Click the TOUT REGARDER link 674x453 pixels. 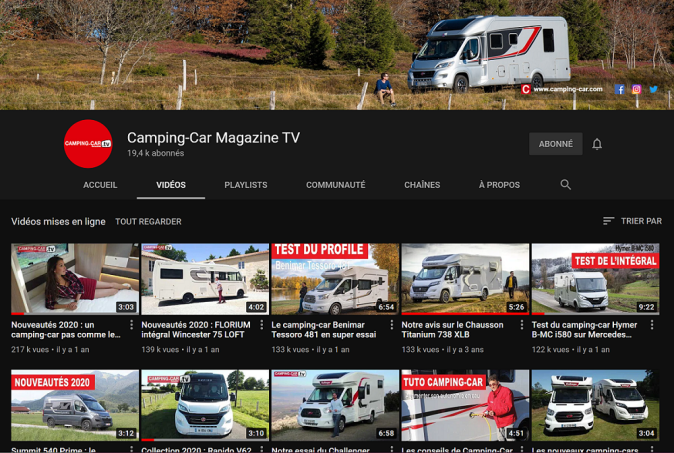148,221
